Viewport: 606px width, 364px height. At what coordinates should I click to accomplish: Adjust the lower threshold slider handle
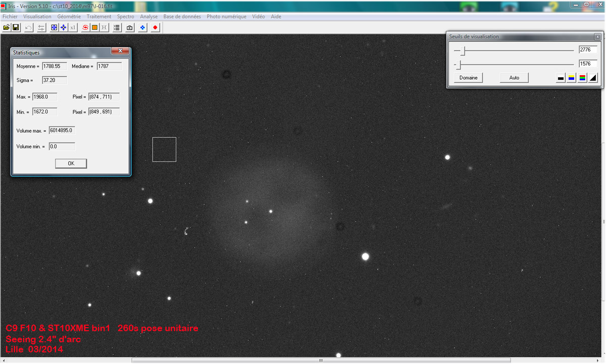point(459,65)
